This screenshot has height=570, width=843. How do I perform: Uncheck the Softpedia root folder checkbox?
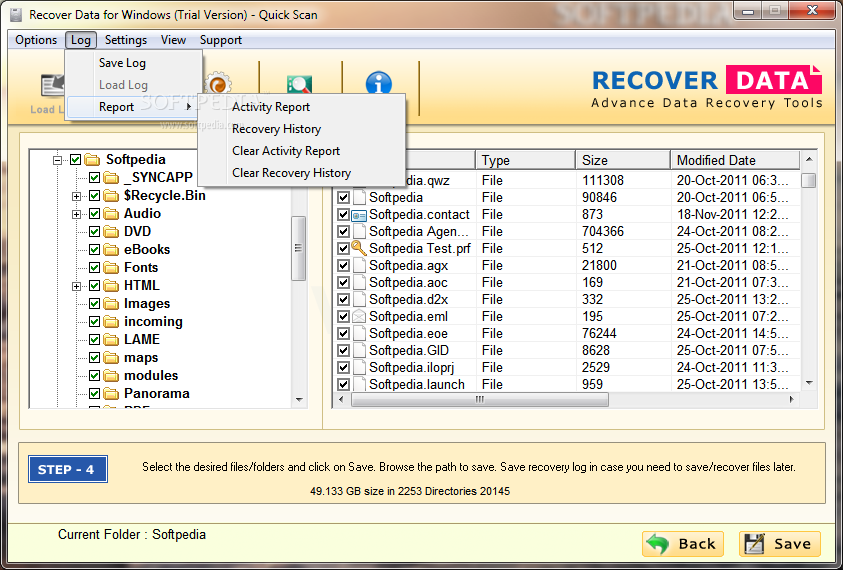[x=75, y=160]
